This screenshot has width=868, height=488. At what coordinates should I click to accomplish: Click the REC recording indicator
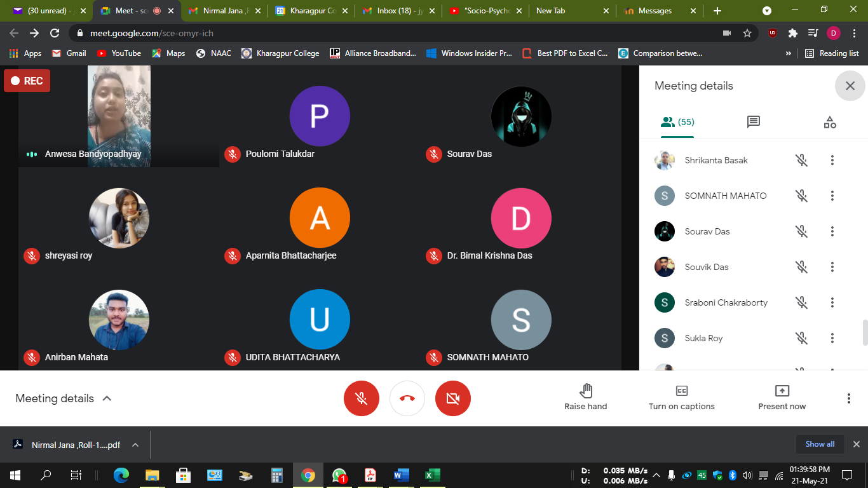[x=27, y=81]
